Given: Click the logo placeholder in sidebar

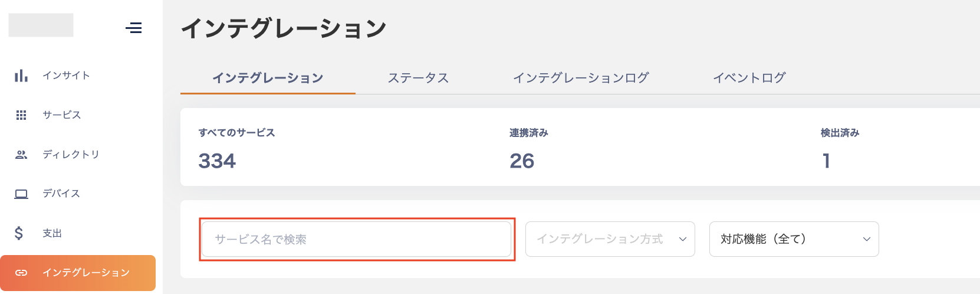Looking at the screenshot, I should click(41, 25).
